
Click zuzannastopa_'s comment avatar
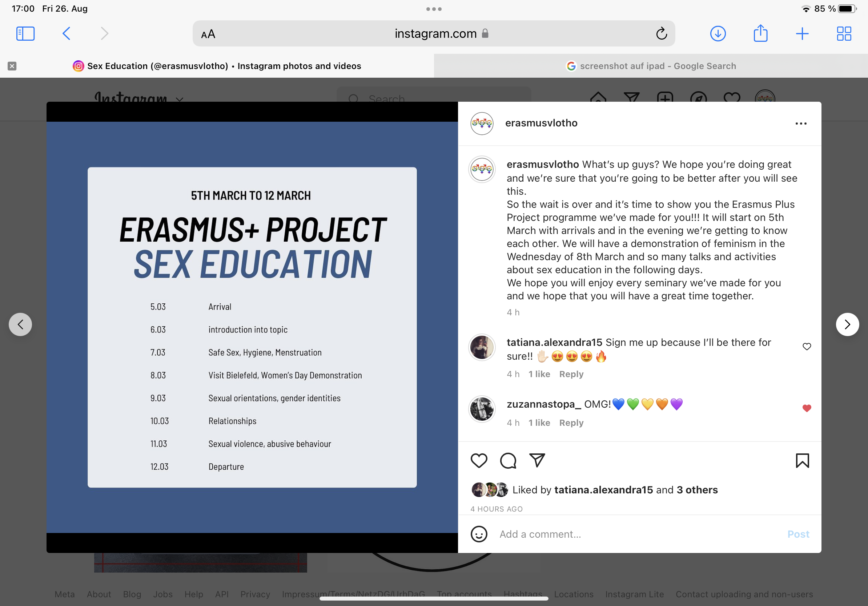[x=482, y=409]
